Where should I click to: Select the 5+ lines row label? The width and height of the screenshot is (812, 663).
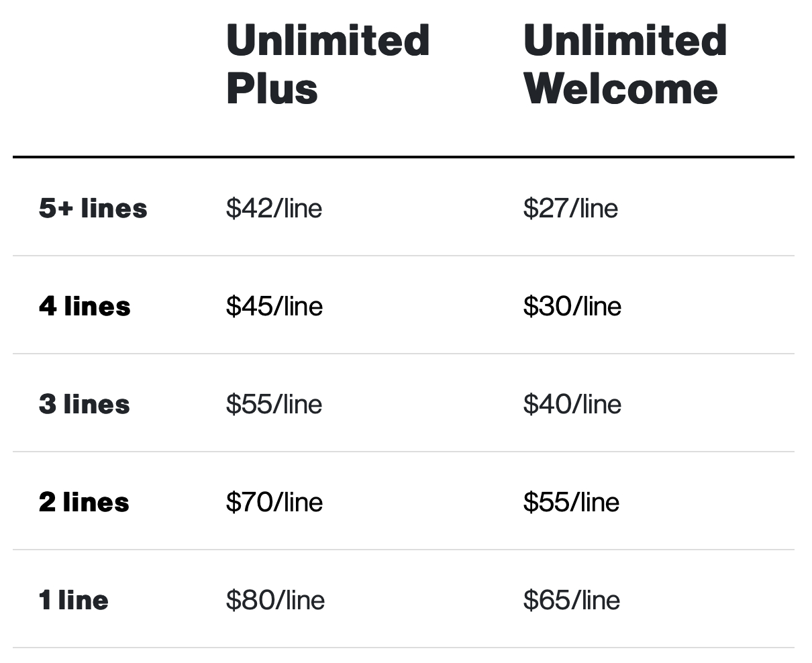pos(93,208)
